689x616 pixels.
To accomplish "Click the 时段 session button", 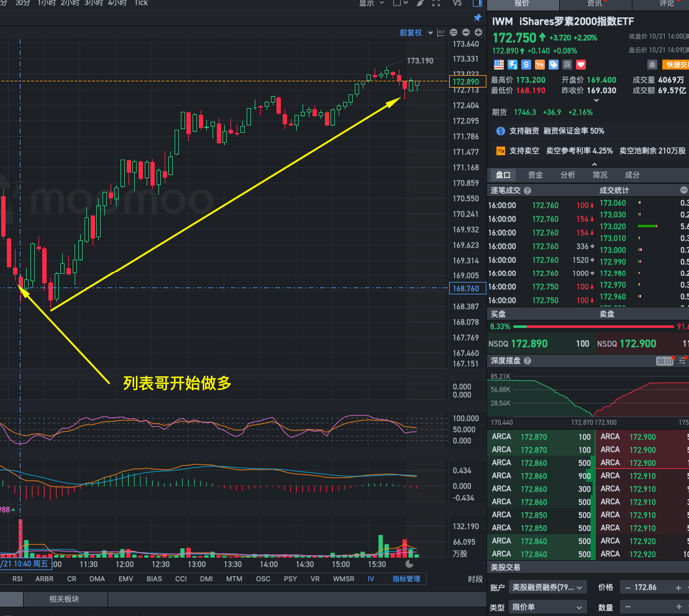I will 475,579.
